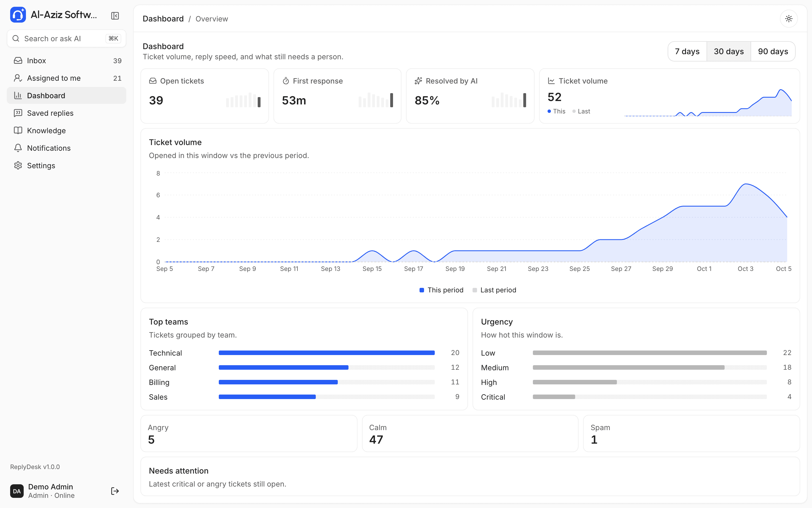Click the Knowledge book icon
812x508 pixels.
[x=18, y=130]
